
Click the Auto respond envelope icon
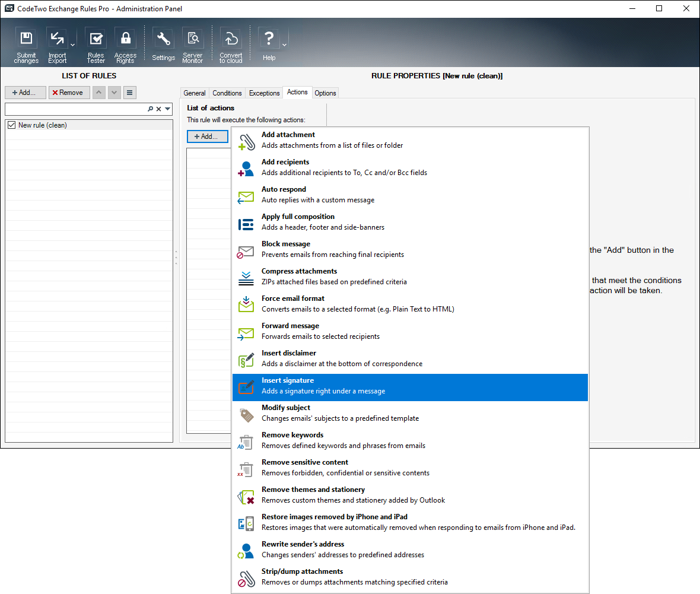246,196
